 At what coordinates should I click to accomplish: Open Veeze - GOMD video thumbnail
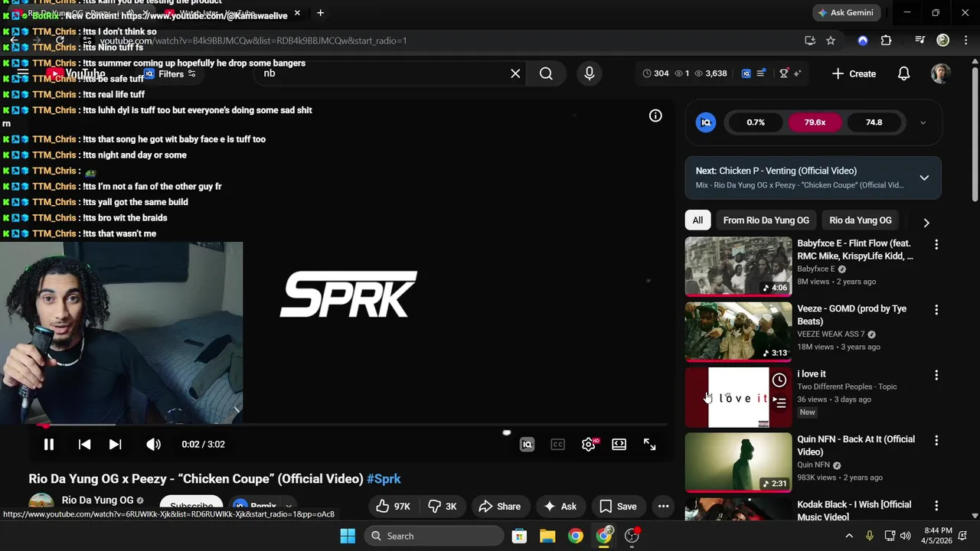click(738, 331)
